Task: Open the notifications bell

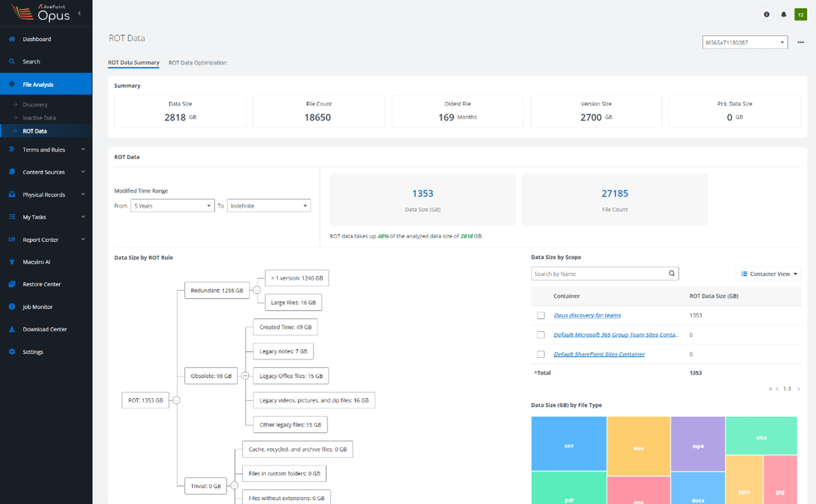Action: [x=783, y=14]
